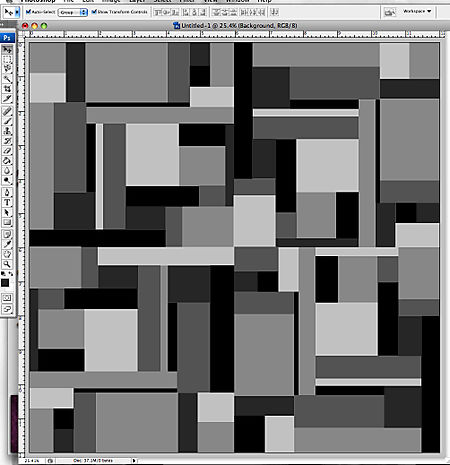Open the View menu
This screenshot has width=450, height=465.
point(210,1)
